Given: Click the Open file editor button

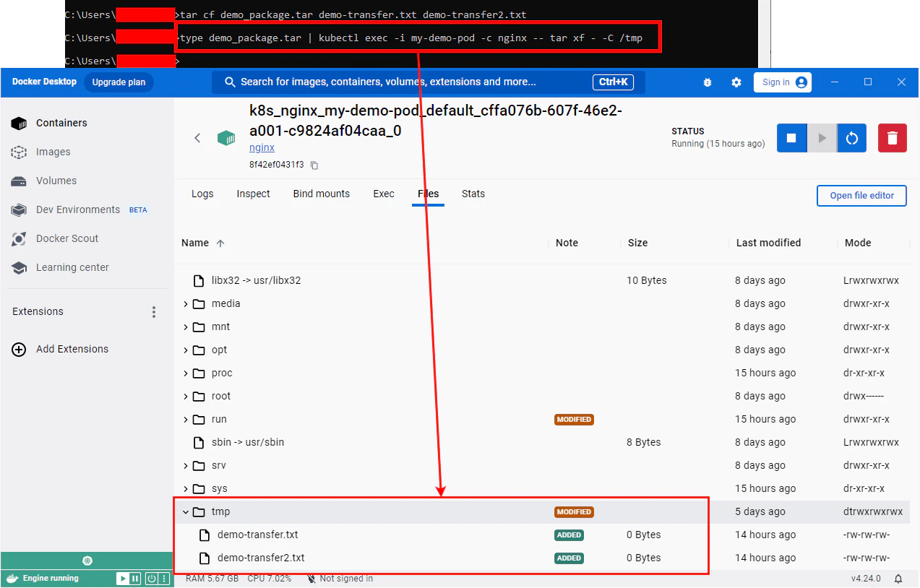Looking at the screenshot, I should [861, 195].
